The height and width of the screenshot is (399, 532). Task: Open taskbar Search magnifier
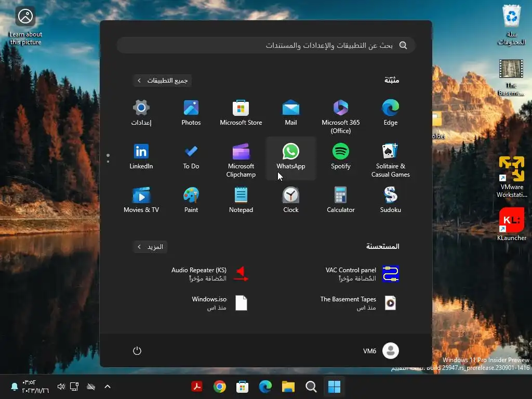coord(311,387)
